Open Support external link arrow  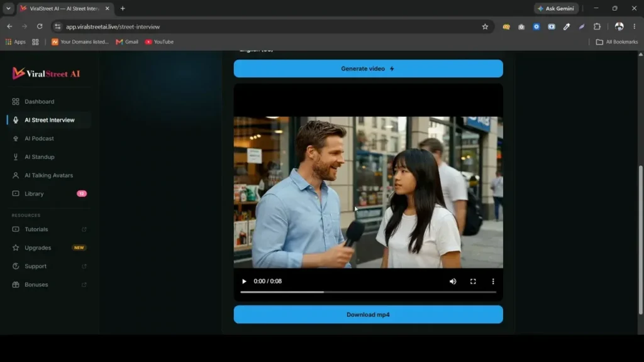[84, 266]
